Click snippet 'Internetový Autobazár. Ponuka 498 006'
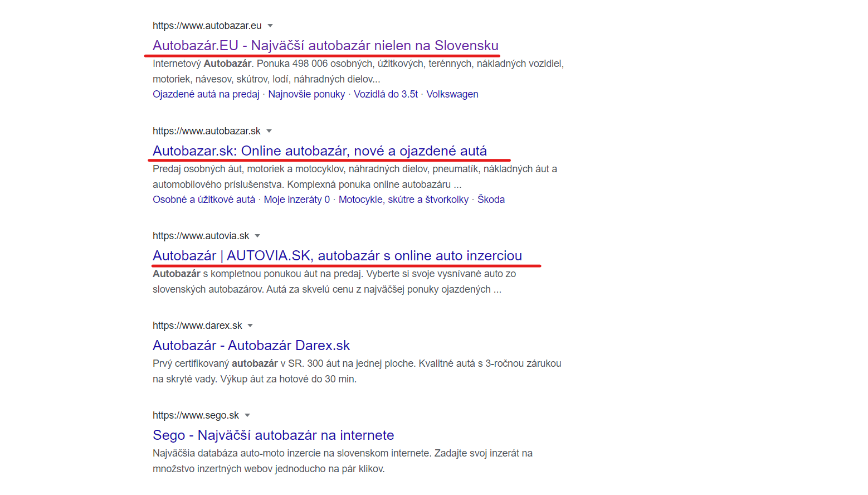The image size is (868, 495). (x=358, y=71)
